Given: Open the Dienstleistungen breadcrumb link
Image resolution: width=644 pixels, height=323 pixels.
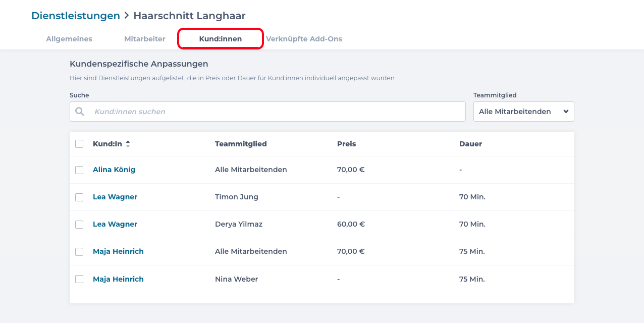Looking at the screenshot, I should tap(75, 16).
